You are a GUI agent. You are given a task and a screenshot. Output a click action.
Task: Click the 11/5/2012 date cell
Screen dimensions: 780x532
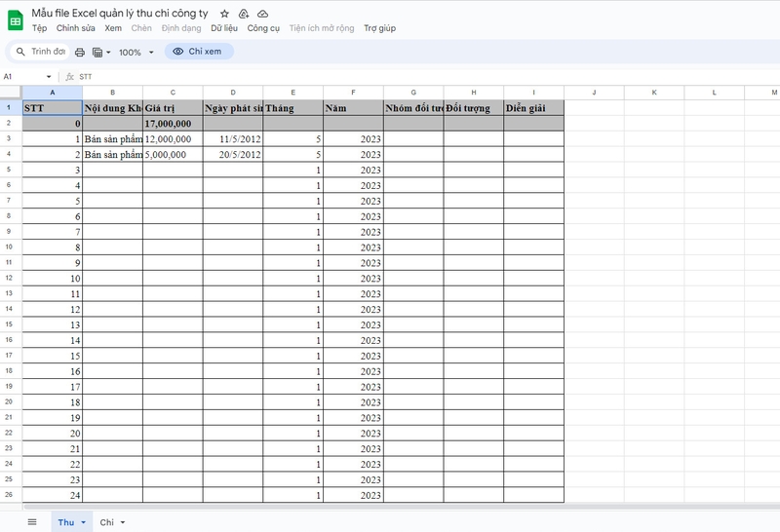(x=233, y=139)
